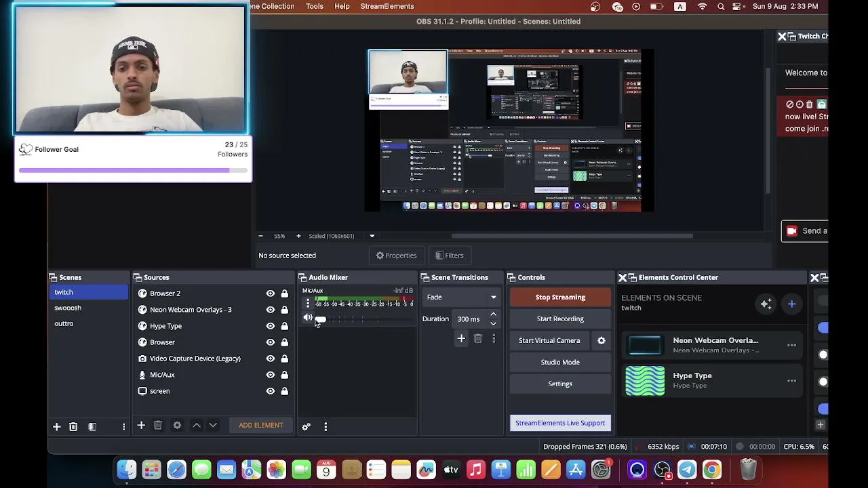Add a new source with the plus icon
The image size is (868, 488).
coord(141,425)
